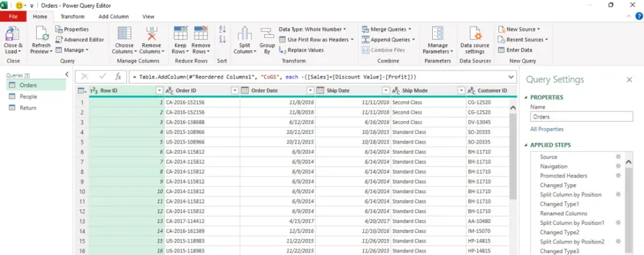Open the Merge Queries dropdown
Image resolution: width=644 pixels, height=255 pixels.
[386, 29]
